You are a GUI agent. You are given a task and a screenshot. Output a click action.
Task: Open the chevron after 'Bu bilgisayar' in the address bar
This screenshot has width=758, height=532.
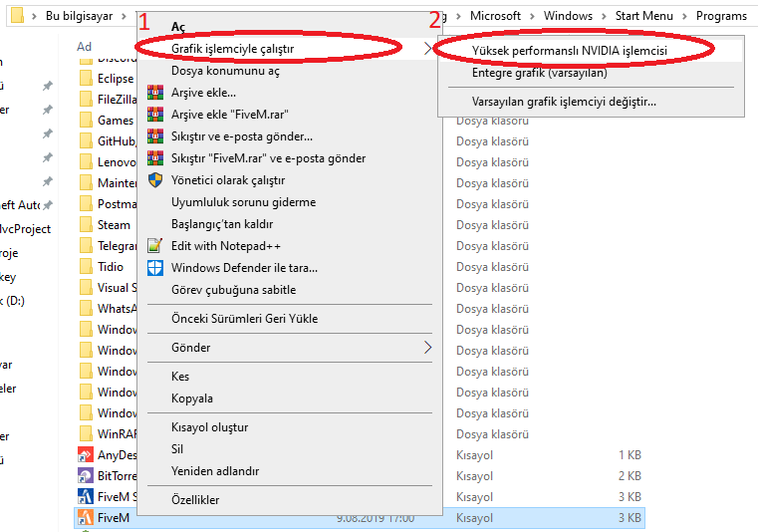(x=125, y=16)
